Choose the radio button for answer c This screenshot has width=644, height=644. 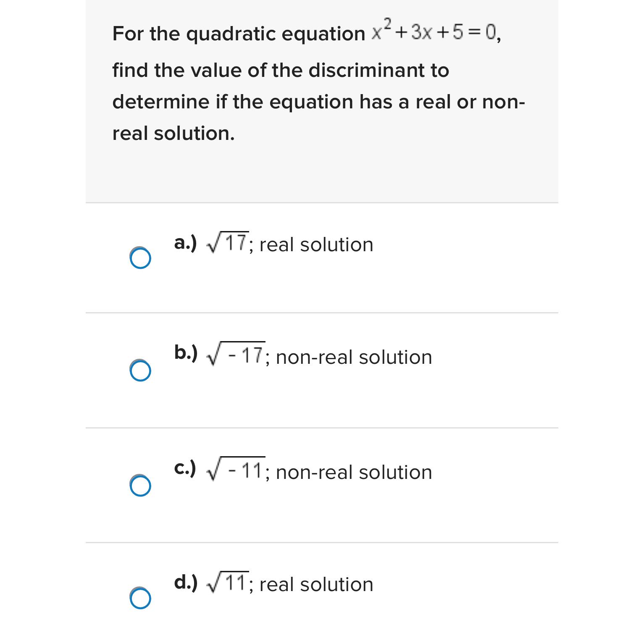point(140,486)
